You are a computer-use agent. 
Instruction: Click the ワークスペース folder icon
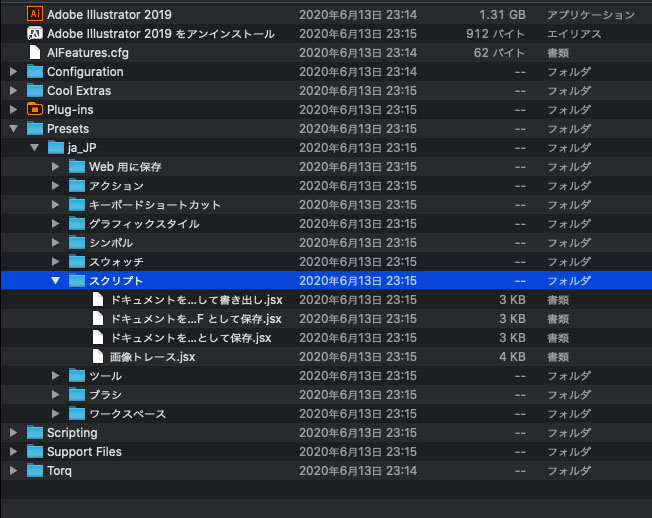point(77,414)
